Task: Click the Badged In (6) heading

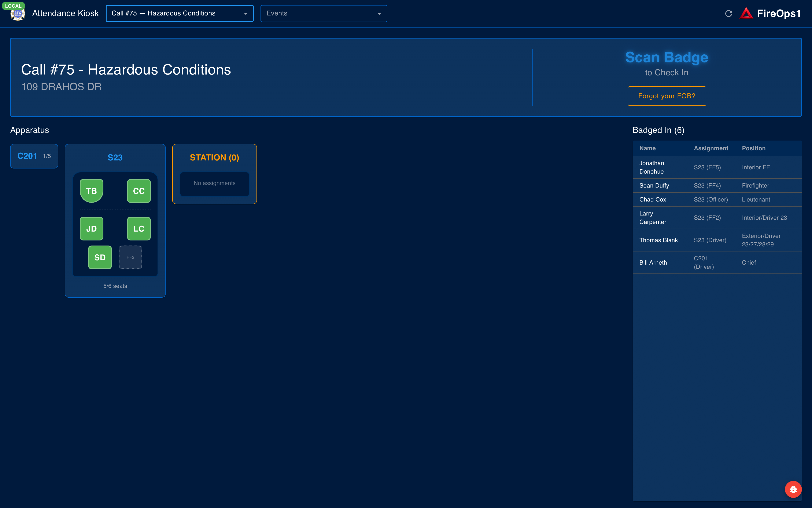Action: tap(658, 130)
